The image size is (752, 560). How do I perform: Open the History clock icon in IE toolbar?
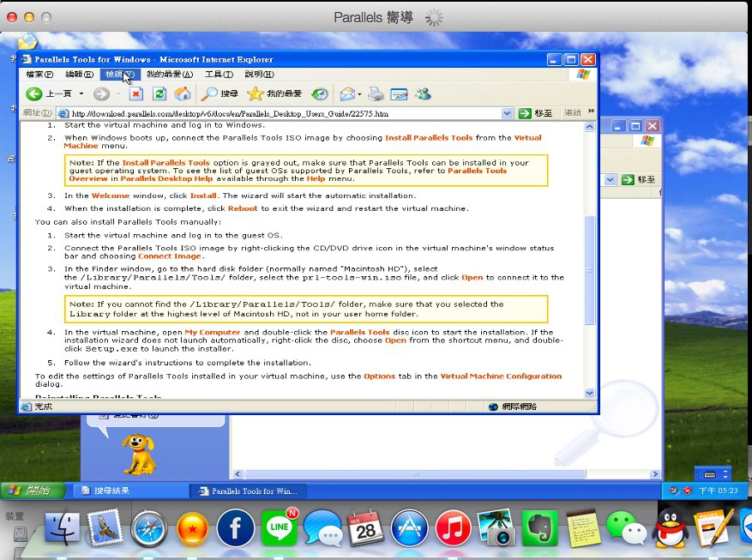click(x=320, y=94)
